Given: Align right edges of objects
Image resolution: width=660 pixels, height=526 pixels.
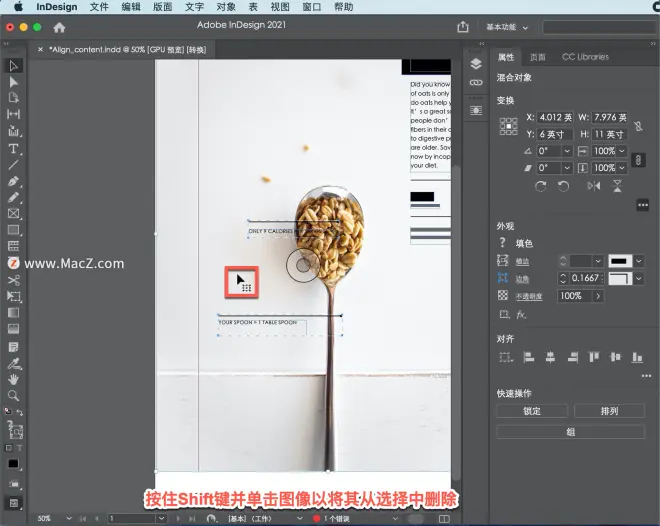Looking at the screenshot, I should click(x=572, y=357).
